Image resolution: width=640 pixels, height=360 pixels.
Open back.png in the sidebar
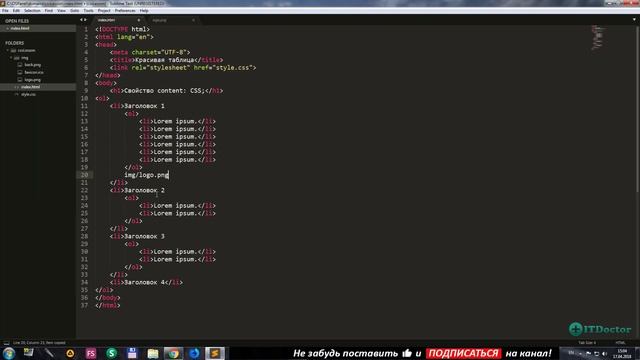coord(33,65)
